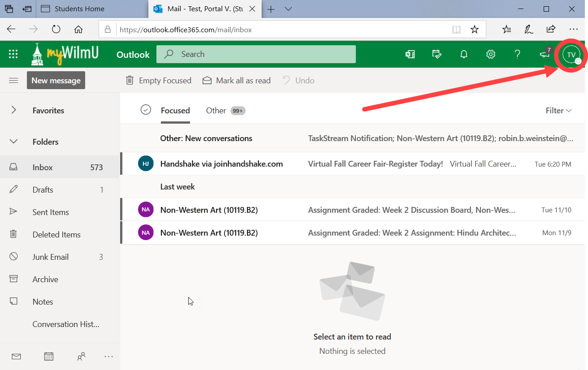The height and width of the screenshot is (370, 588).
Task: Open the Hindu Architecture assignment graded email
Action: pos(353,233)
